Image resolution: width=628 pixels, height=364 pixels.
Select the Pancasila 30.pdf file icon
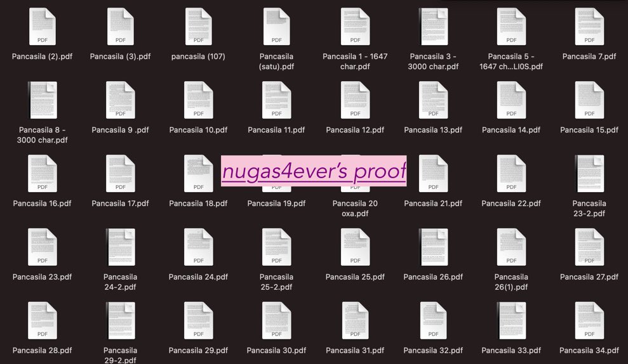tap(276, 321)
